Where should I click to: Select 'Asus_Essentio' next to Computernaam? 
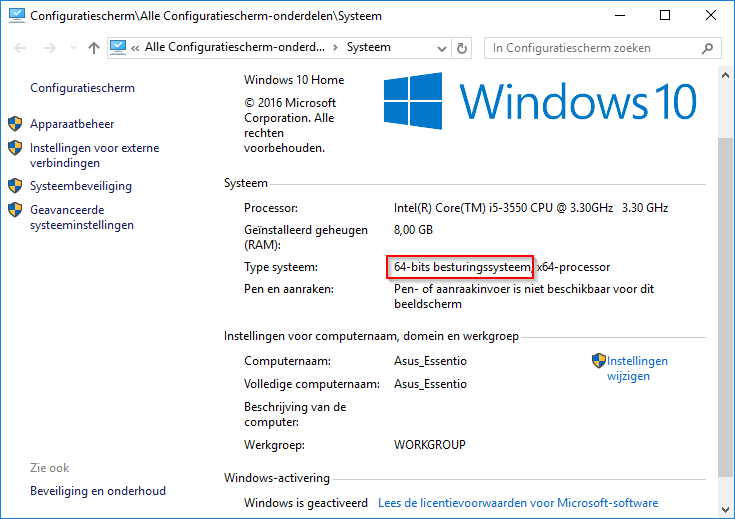430,361
